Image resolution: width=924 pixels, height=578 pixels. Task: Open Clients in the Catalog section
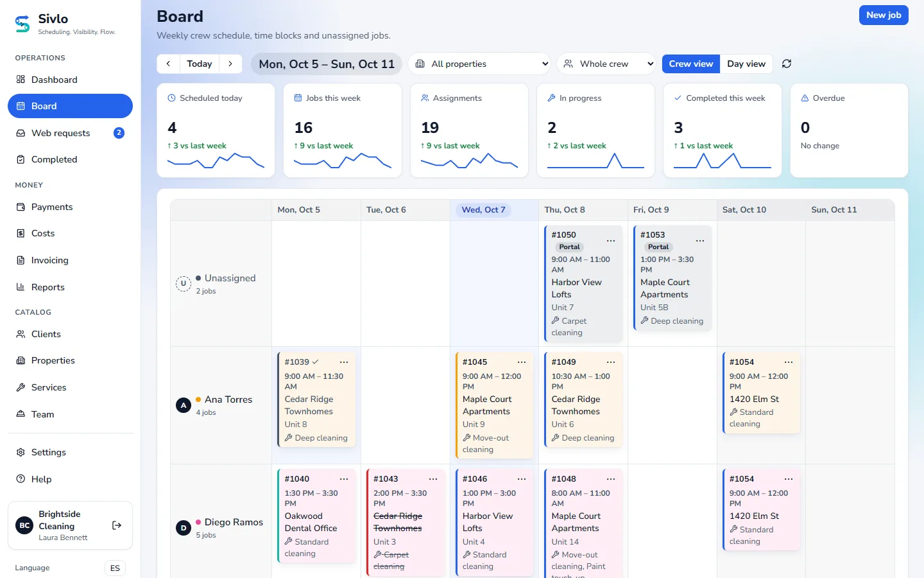pos(70,334)
